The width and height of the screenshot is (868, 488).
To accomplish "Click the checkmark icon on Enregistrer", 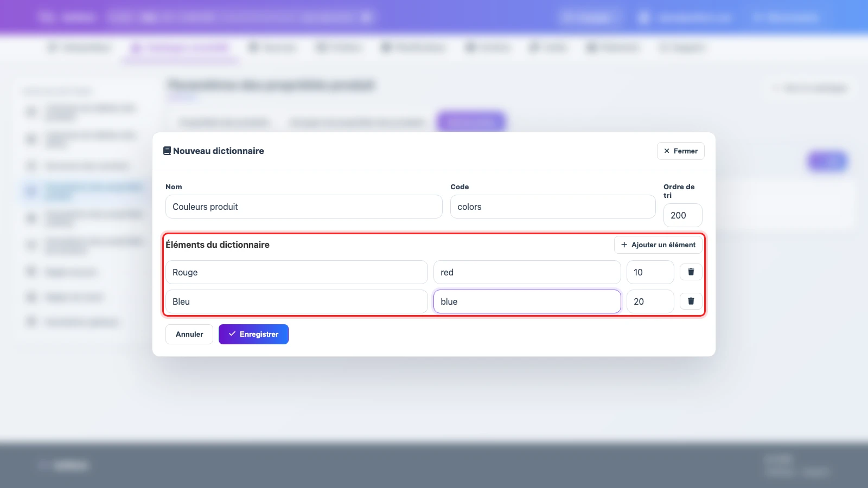I will 232,334.
